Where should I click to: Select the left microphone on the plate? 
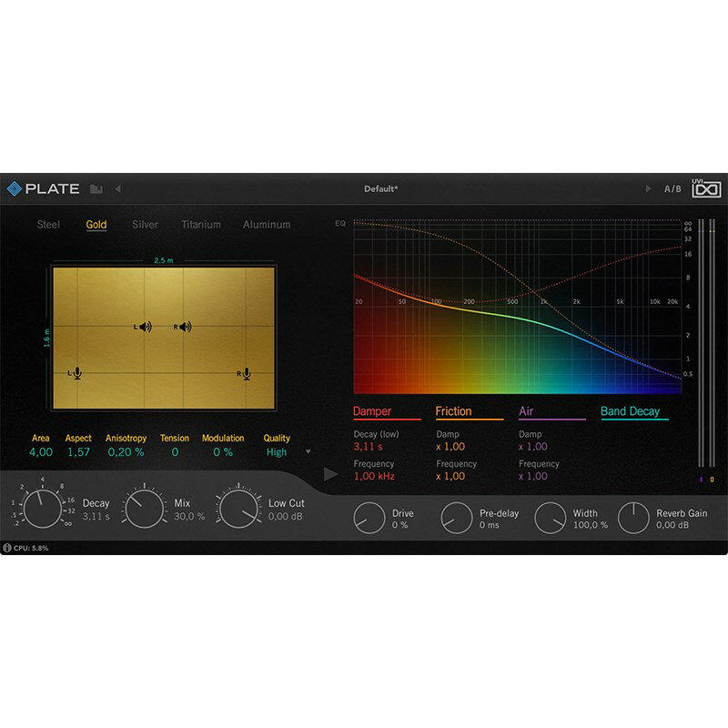(76, 373)
